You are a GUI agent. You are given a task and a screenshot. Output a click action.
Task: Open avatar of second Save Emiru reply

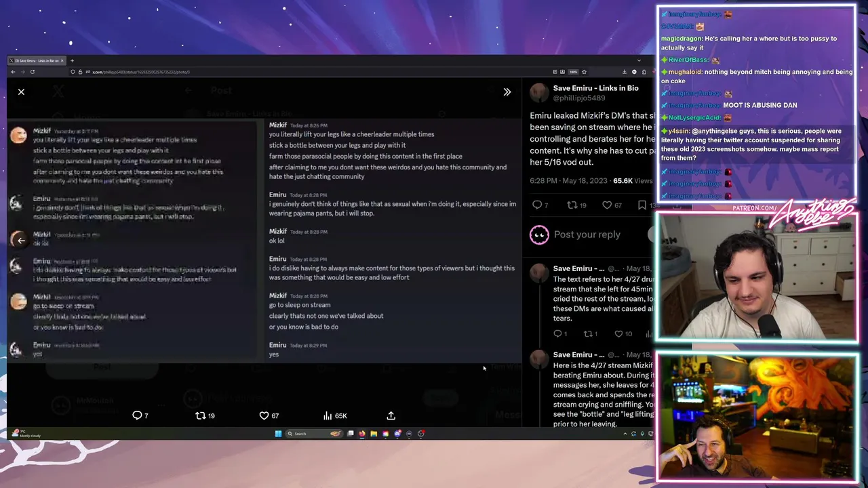click(x=539, y=359)
